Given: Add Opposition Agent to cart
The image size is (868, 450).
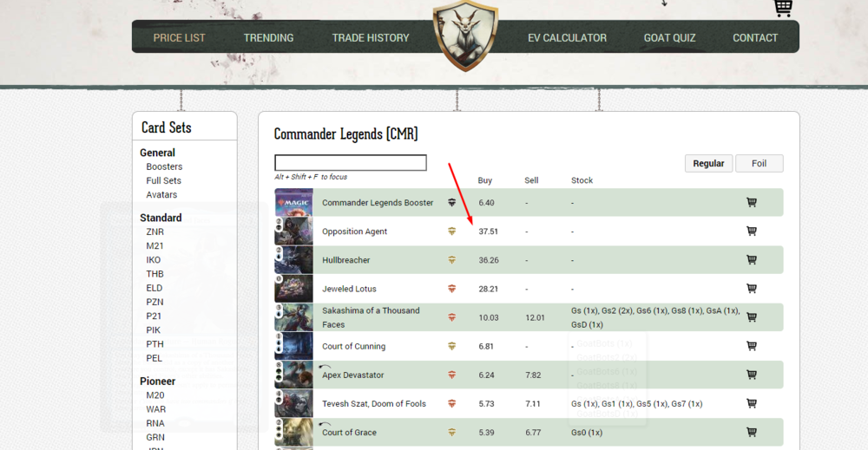Looking at the screenshot, I should tap(751, 232).
